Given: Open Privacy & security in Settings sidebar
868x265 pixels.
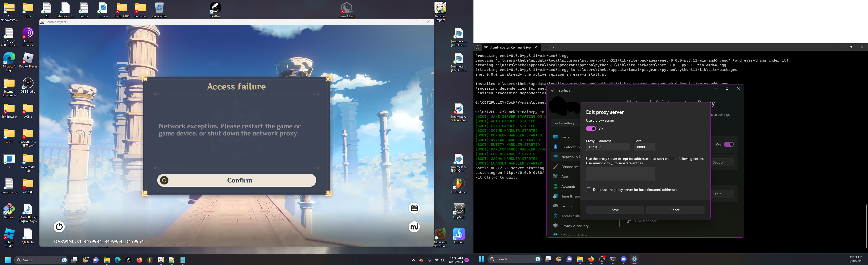Looking at the screenshot, I should coord(556,226).
